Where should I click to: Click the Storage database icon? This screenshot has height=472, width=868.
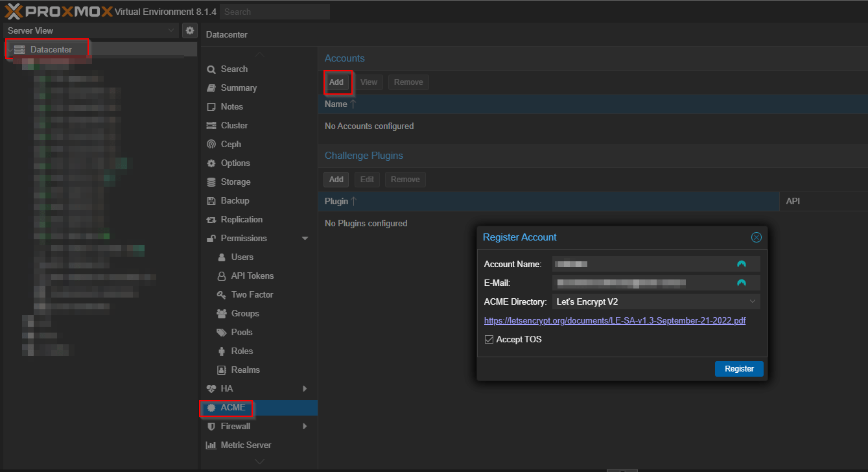pyautogui.click(x=211, y=182)
